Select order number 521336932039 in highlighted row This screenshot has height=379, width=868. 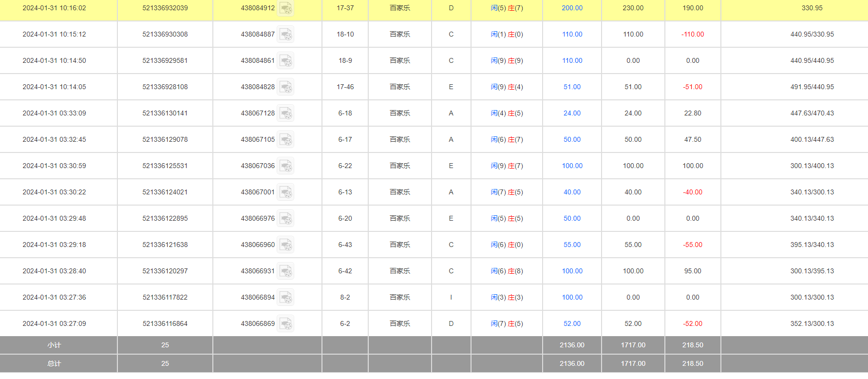point(165,8)
